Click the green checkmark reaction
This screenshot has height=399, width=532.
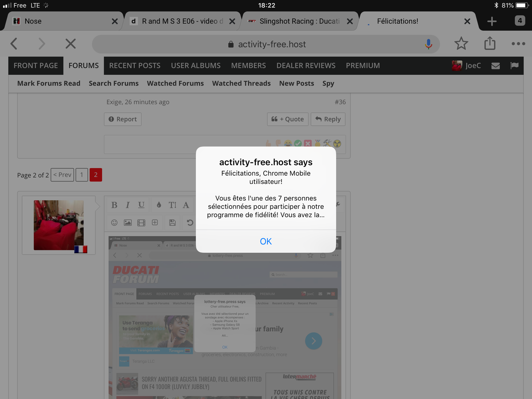tap(298, 143)
